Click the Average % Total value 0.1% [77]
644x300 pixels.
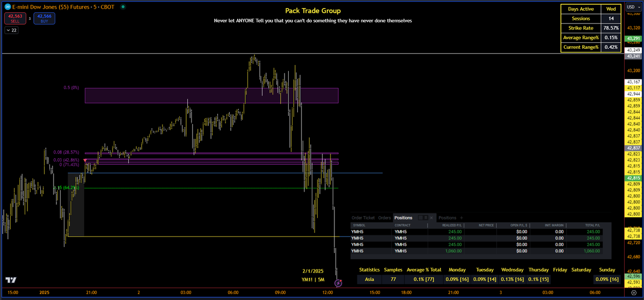coord(424,280)
